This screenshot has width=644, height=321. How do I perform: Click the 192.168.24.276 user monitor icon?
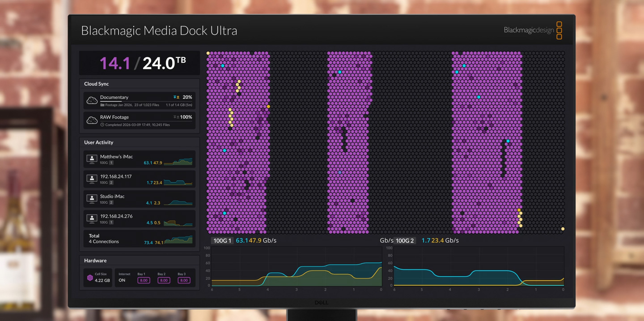pyautogui.click(x=92, y=219)
